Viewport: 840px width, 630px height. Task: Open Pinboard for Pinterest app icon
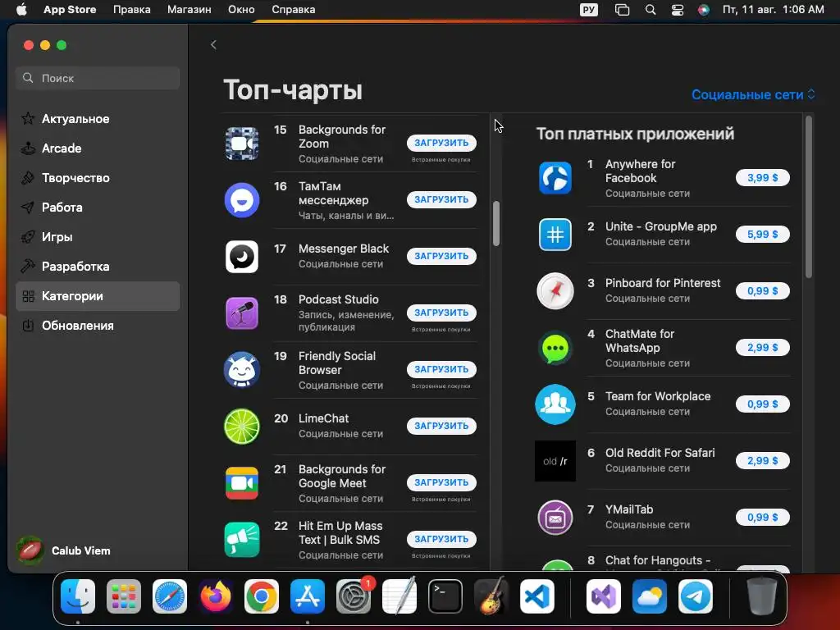point(555,291)
